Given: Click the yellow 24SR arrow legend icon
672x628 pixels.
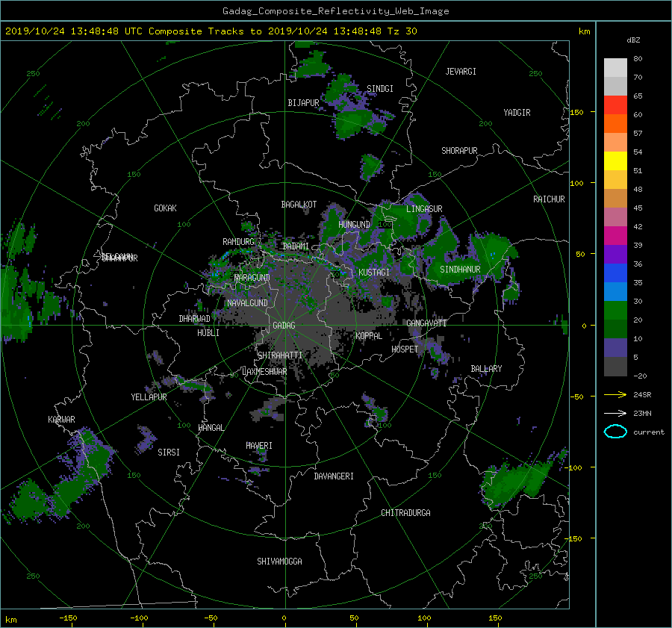Looking at the screenshot, I should 615,394.
